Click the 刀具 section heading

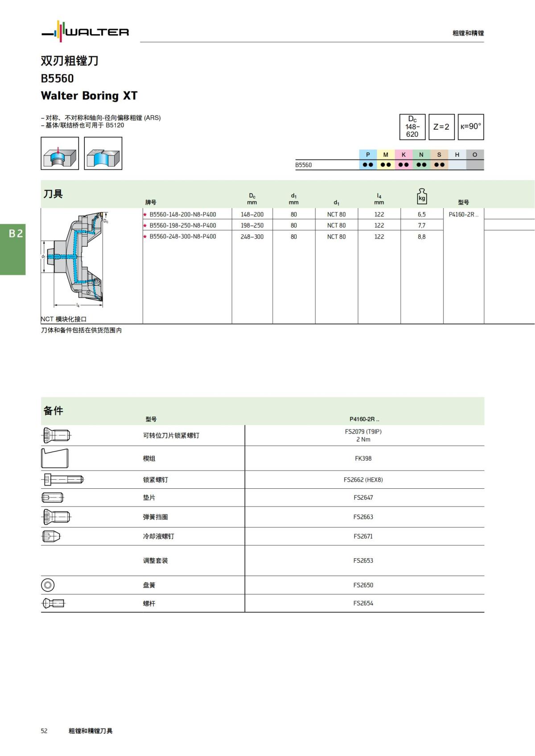[53, 194]
